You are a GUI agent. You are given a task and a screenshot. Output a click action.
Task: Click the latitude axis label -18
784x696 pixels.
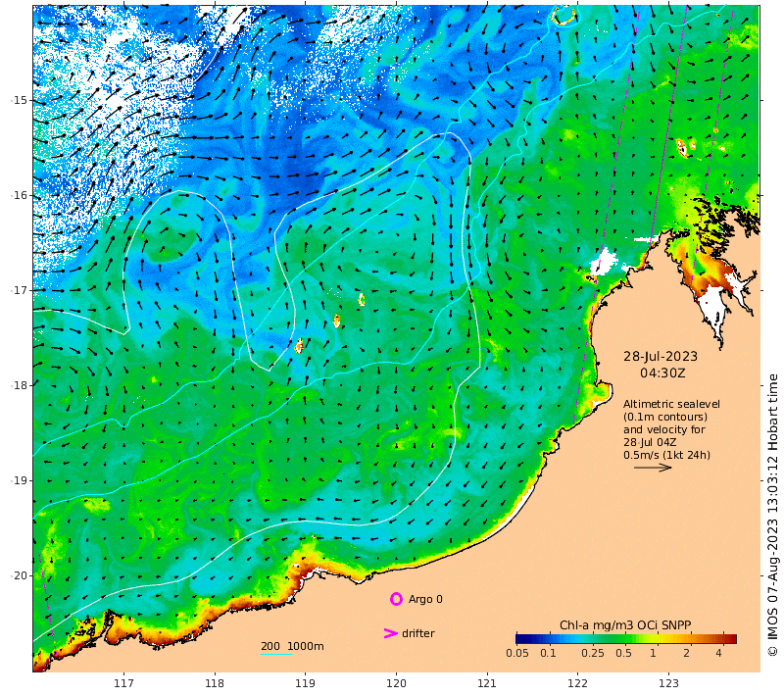tap(19, 385)
